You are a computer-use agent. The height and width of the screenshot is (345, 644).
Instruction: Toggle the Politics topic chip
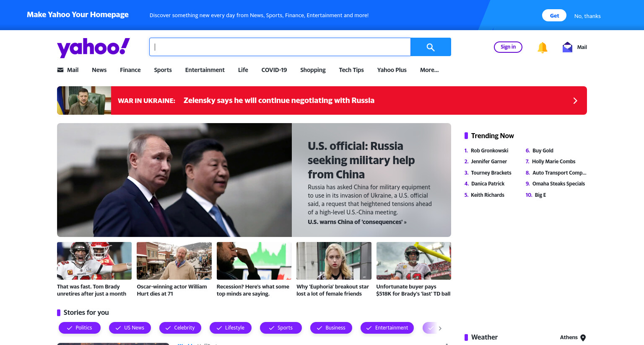tap(80, 328)
